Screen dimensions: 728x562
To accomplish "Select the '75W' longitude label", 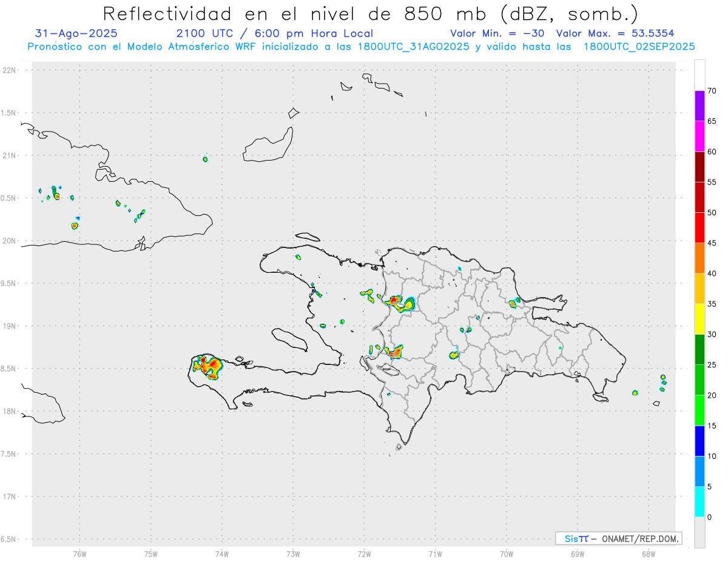I will click(x=151, y=554).
